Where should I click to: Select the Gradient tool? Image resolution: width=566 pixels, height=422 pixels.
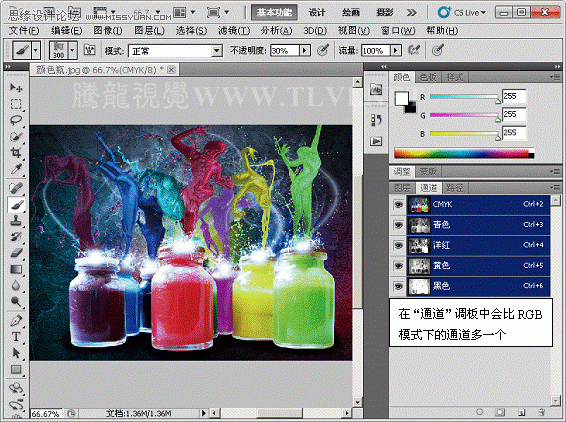pos(16,269)
